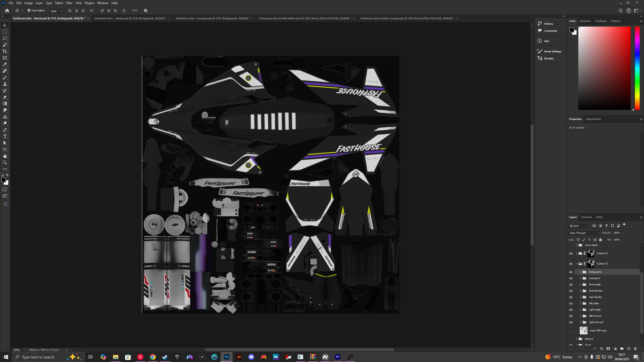Viewport: 644px width, 362px height.
Task: Select the Move tool in the toolbar
Action: pos(5,26)
